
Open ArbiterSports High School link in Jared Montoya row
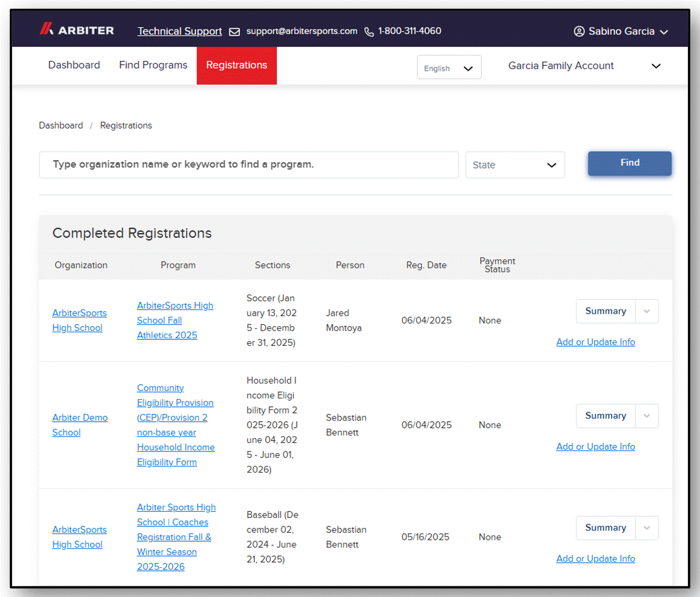pos(80,321)
